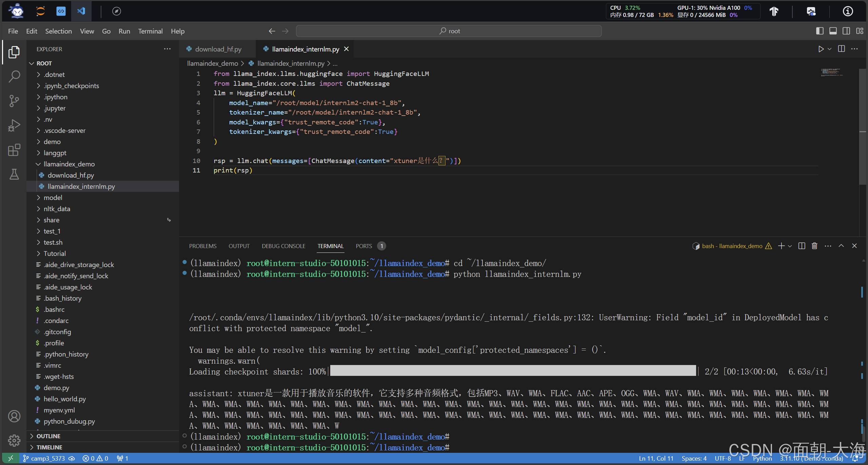Toggle Primary Side Bar visibility
This screenshot has width=868, height=465.
pos(820,31)
